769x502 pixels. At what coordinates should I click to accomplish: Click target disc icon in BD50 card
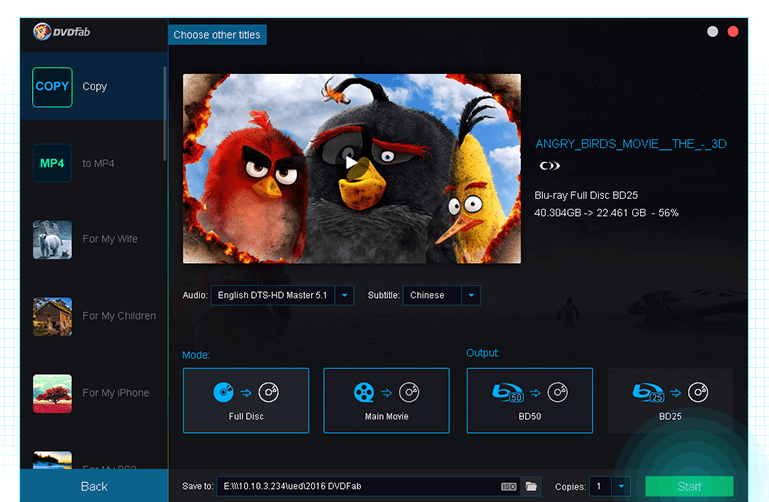click(x=558, y=392)
